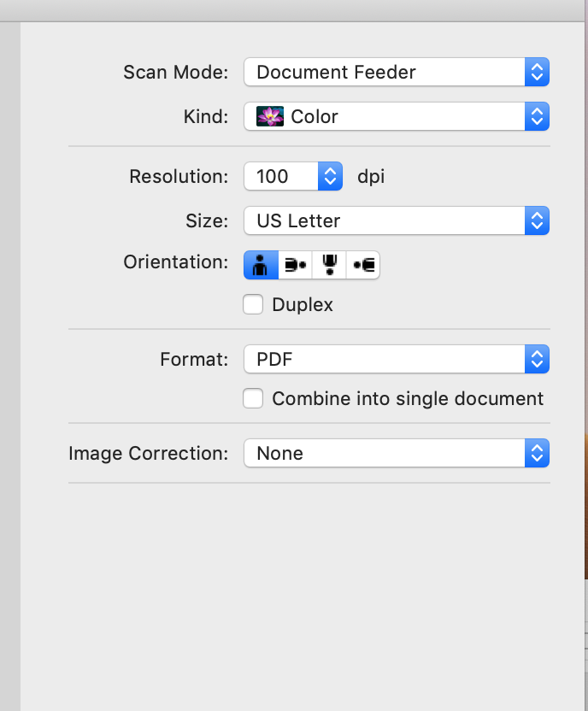Screen dimensions: 588x711
Task: Click the Resolution stepper arrows
Action: [330, 177]
